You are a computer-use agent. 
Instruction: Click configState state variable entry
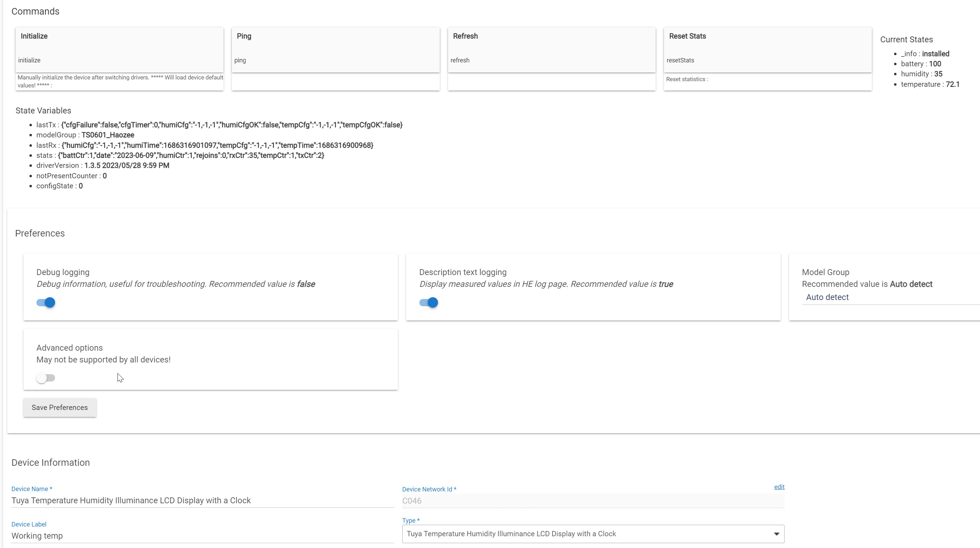59,186
